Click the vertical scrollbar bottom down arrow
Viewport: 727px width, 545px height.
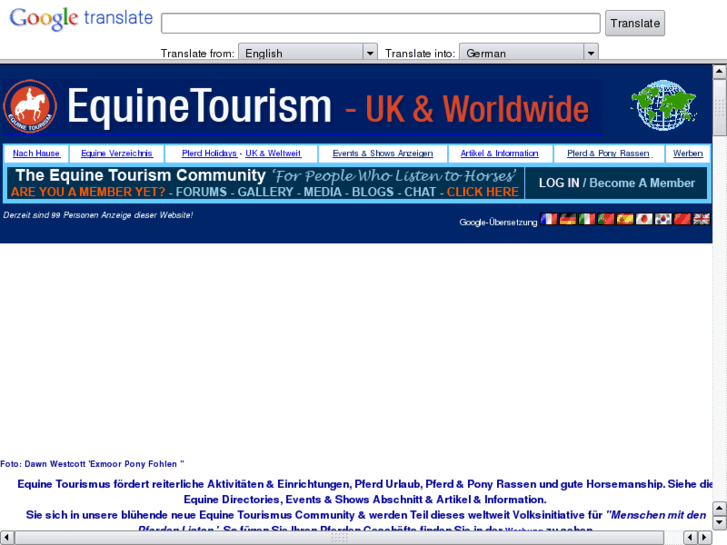[719, 522]
